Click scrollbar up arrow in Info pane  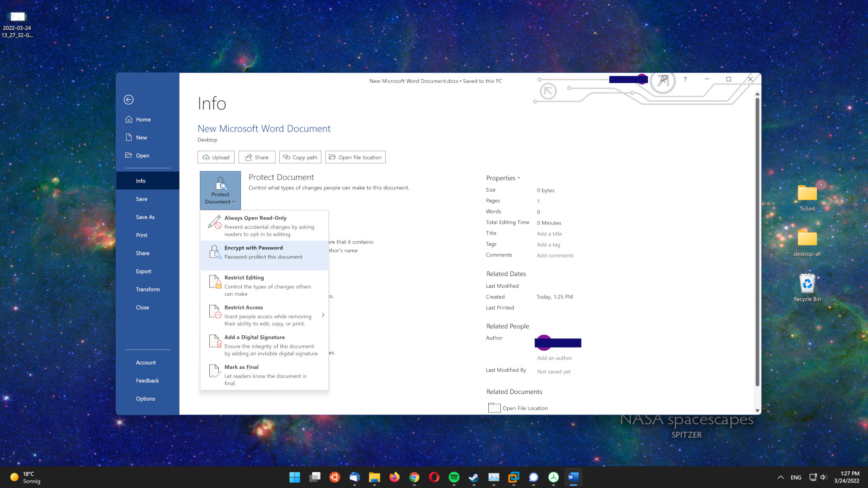coord(757,94)
